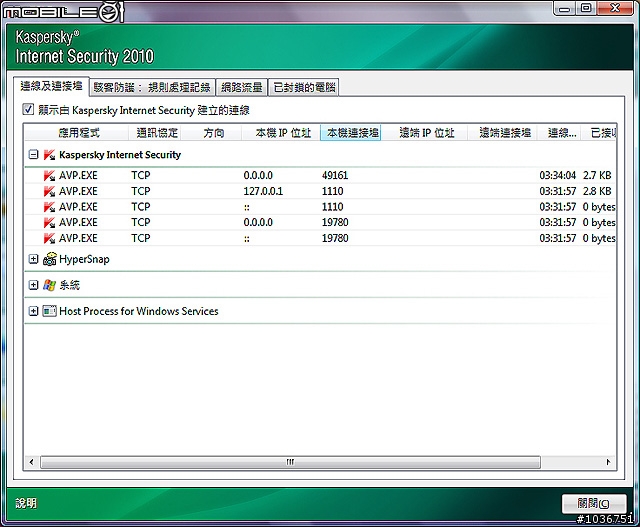Click the scrollbar left arrow
The image size is (640, 527).
(x=31, y=462)
